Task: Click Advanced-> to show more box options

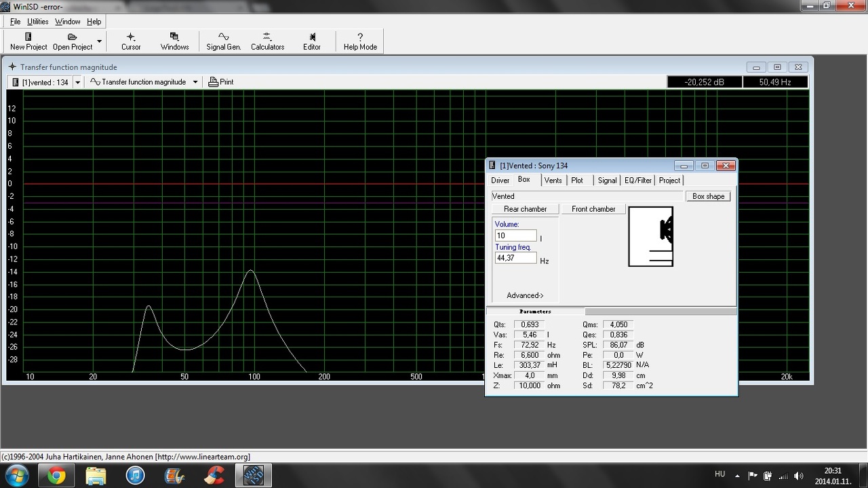Action: click(x=525, y=295)
